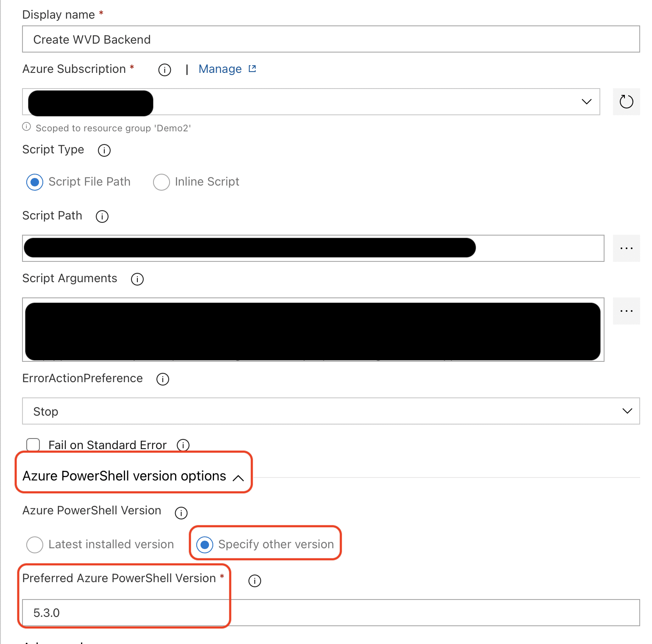This screenshot has height=644, width=652.
Task: View the Script Path info tooltip
Action: (102, 217)
